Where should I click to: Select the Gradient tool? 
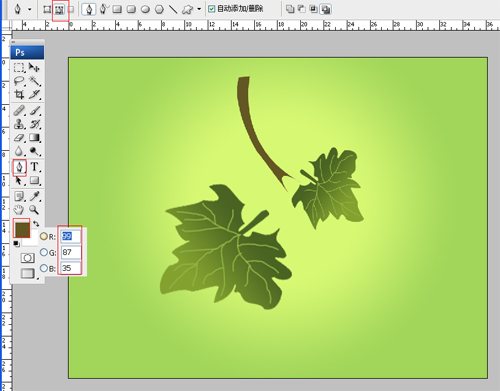click(x=35, y=137)
